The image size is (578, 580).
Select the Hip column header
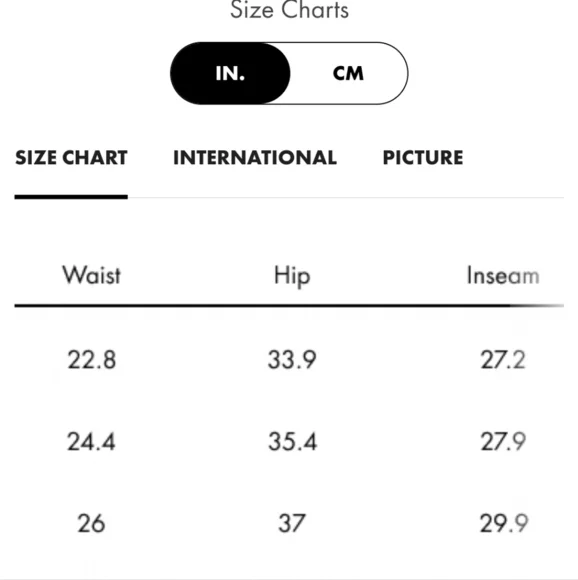coord(292,276)
